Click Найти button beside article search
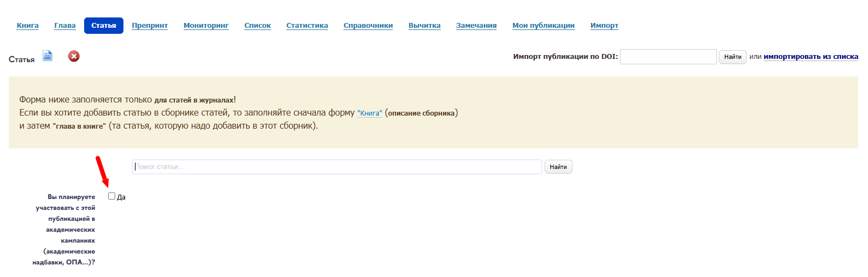 (x=558, y=167)
